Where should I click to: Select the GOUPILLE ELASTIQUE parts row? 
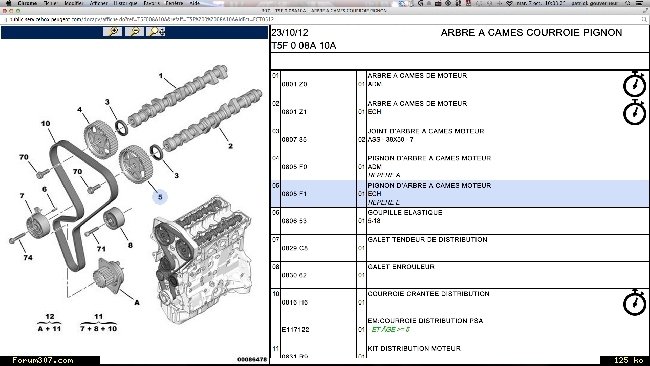(x=459, y=221)
